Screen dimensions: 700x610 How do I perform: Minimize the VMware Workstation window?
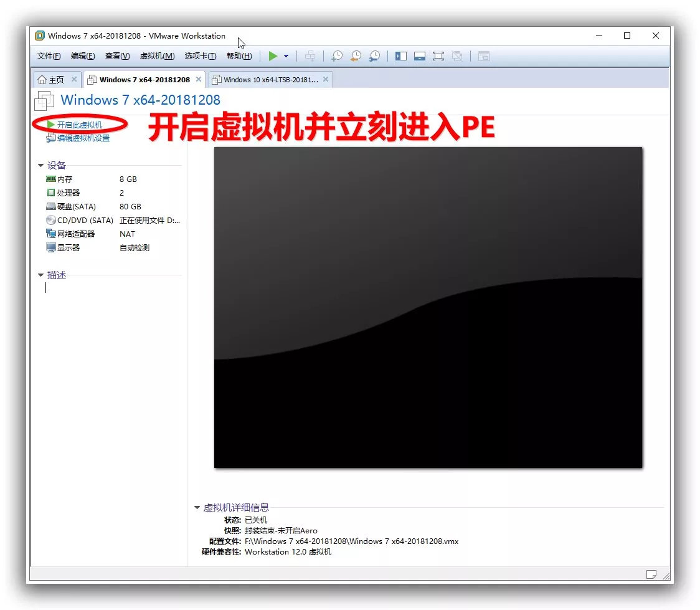click(599, 36)
